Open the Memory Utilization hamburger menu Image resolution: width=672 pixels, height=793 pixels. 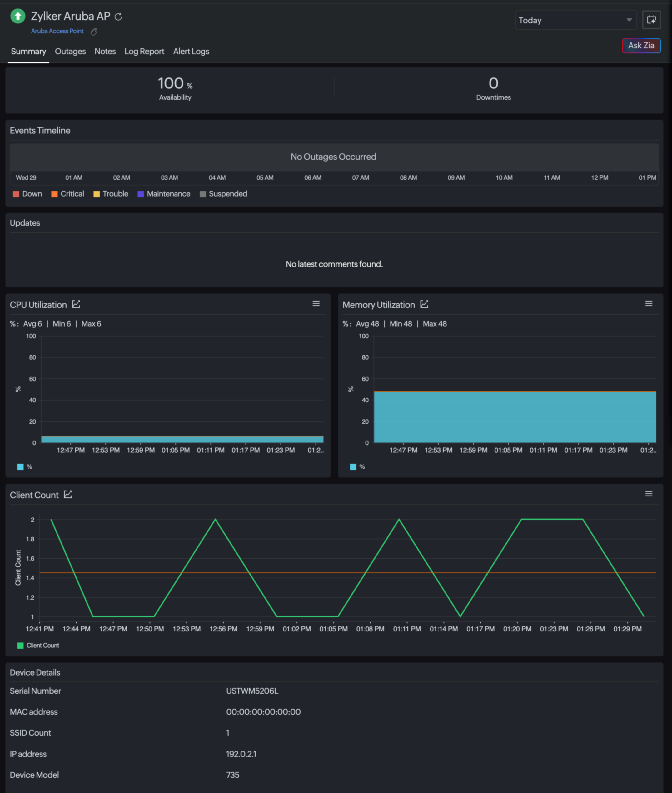(649, 303)
